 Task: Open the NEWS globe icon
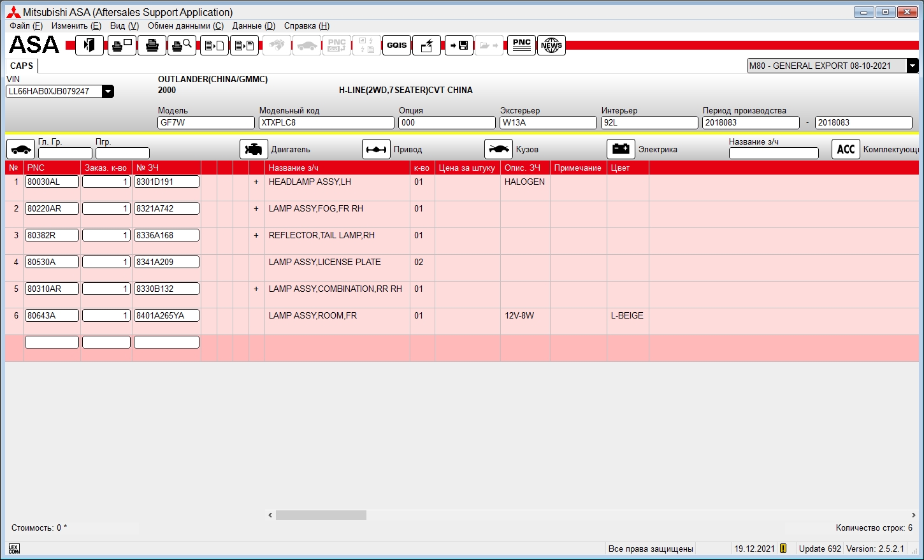(x=551, y=45)
